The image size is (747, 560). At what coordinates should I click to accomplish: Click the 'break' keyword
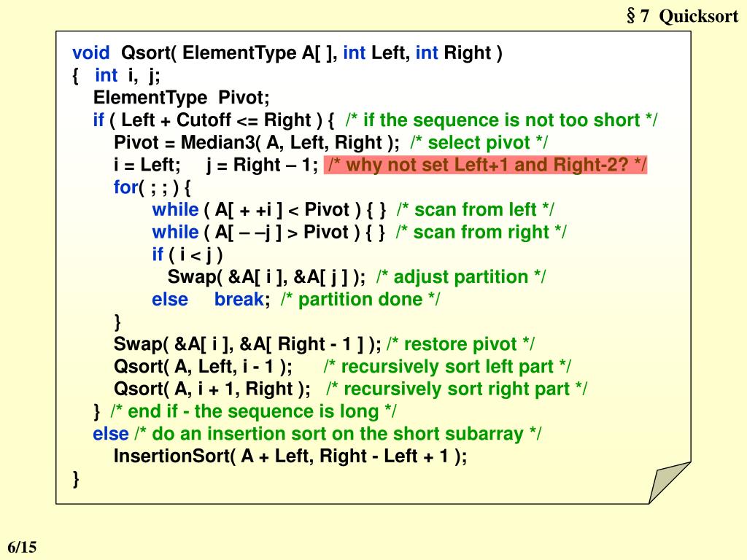[x=239, y=300]
